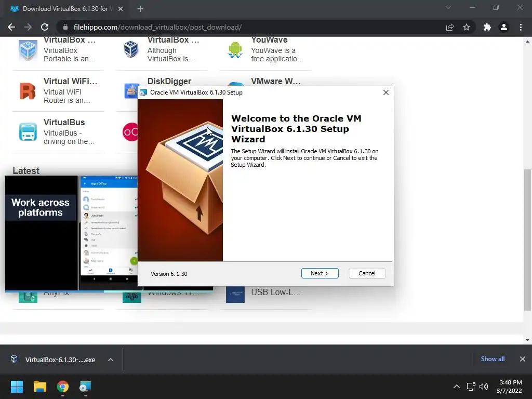
Task: Click scrollbar down arrow
Action: point(527,340)
